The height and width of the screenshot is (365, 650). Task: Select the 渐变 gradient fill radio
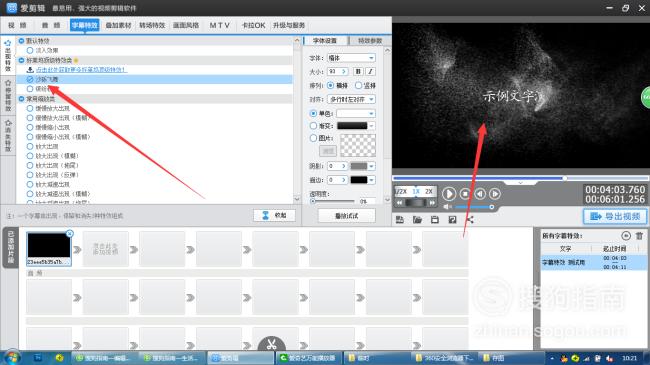coord(313,126)
